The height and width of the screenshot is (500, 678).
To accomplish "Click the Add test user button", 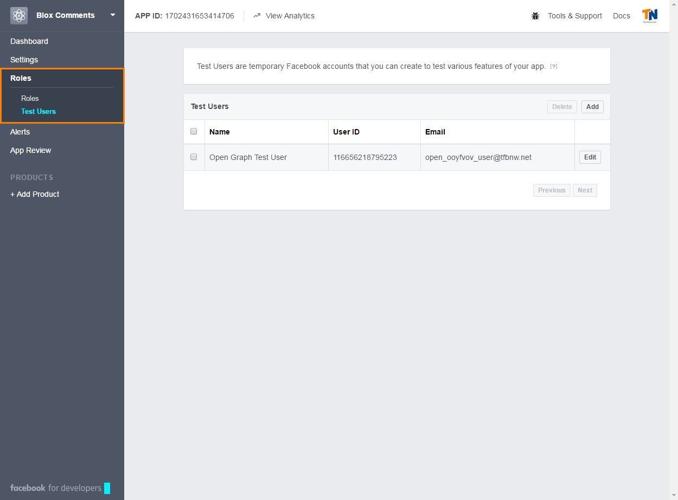I will [x=592, y=106].
